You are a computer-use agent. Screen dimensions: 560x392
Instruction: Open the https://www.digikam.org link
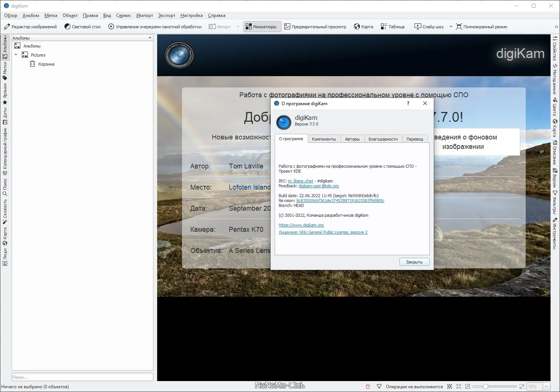point(301,225)
